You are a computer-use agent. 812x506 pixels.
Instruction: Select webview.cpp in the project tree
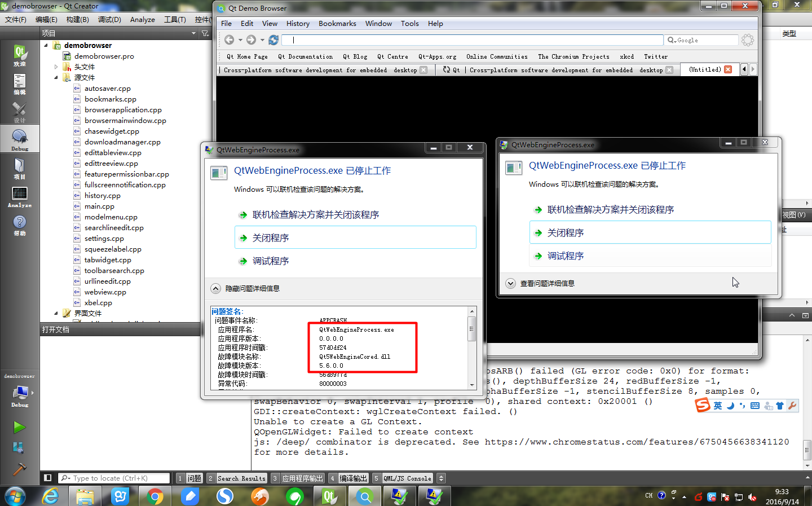105,292
